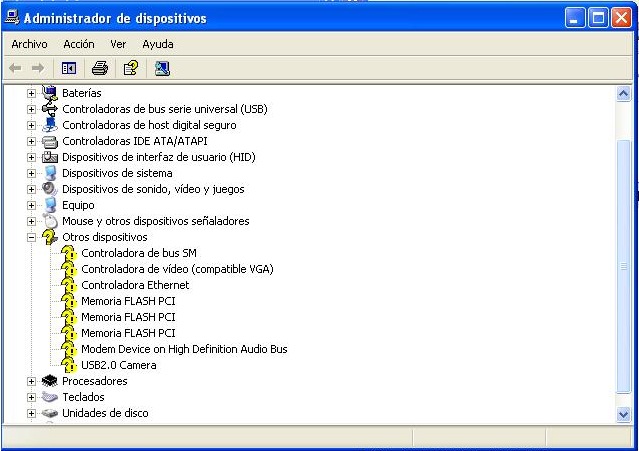This screenshot has height=451, width=639.
Task: Click the secure digital host controllers icon
Action: [50, 125]
